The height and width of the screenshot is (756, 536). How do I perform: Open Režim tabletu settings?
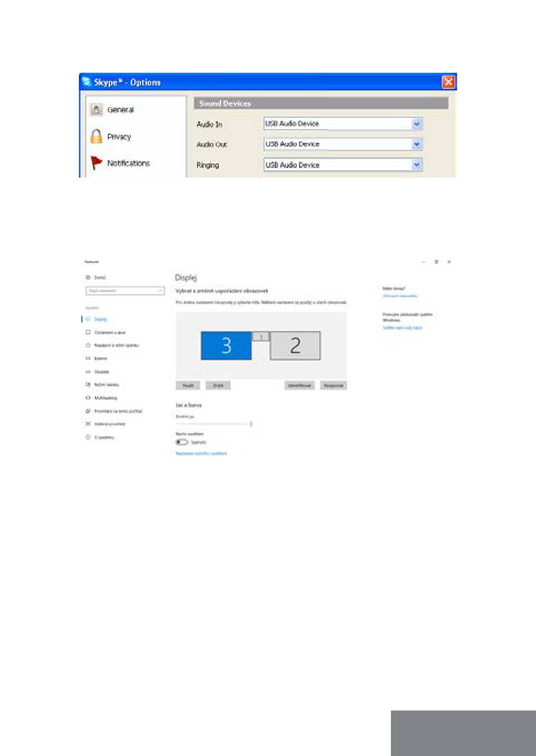[x=106, y=384]
